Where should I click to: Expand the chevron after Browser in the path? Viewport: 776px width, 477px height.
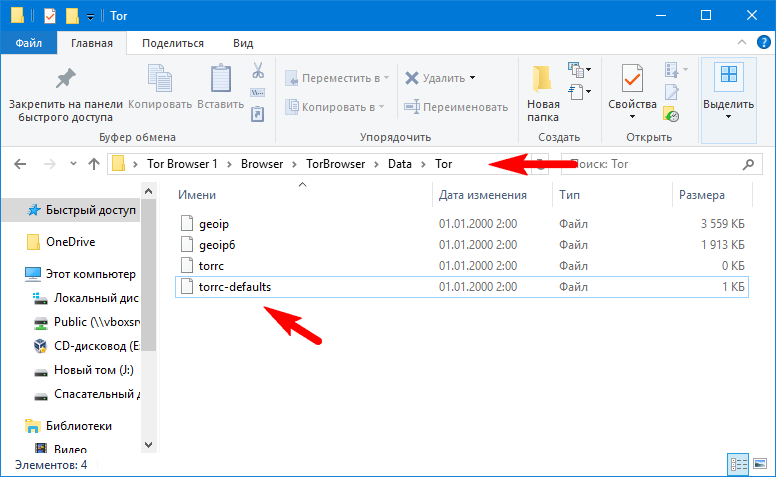[294, 164]
